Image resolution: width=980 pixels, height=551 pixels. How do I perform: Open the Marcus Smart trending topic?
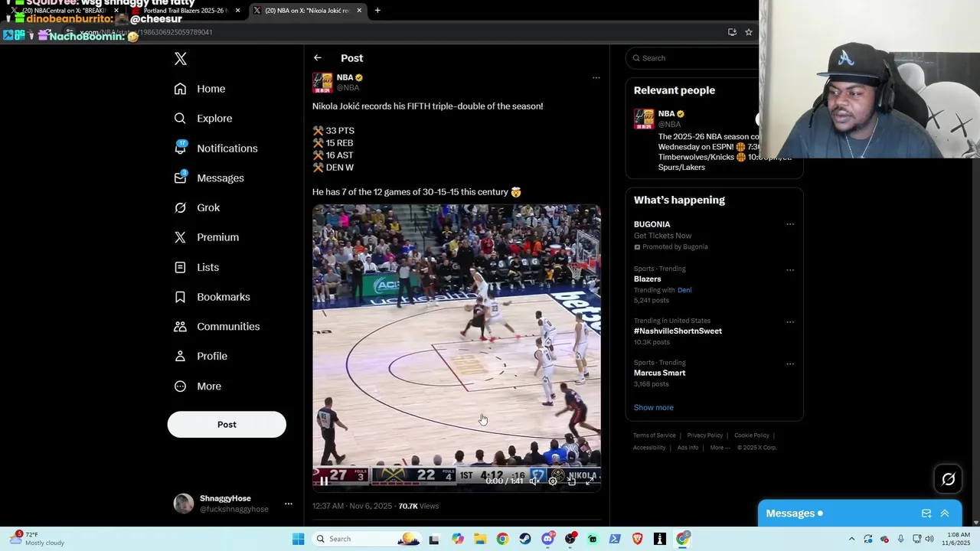click(x=659, y=373)
